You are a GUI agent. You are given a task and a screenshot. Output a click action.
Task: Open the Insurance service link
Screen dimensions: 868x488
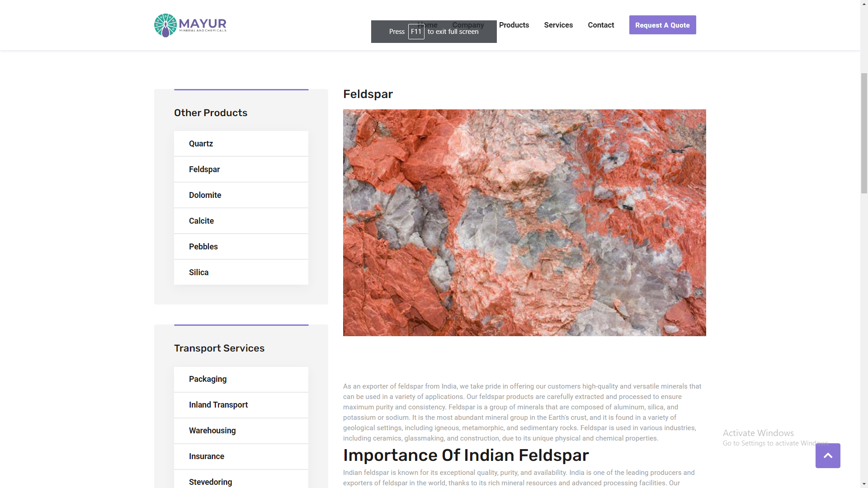pyautogui.click(x=241, y=456)
